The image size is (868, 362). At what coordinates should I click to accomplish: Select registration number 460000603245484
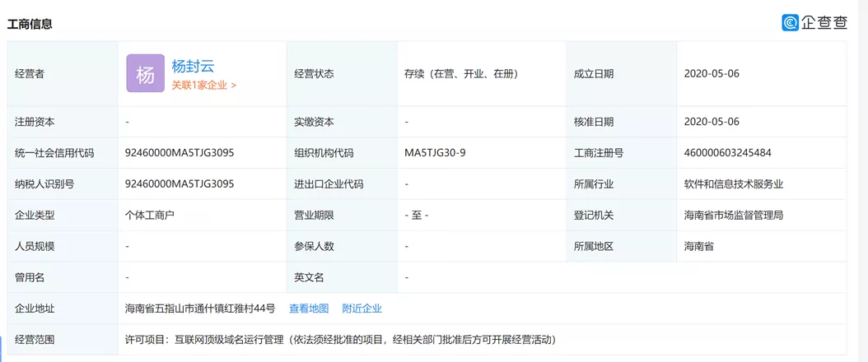pos(728,152)
